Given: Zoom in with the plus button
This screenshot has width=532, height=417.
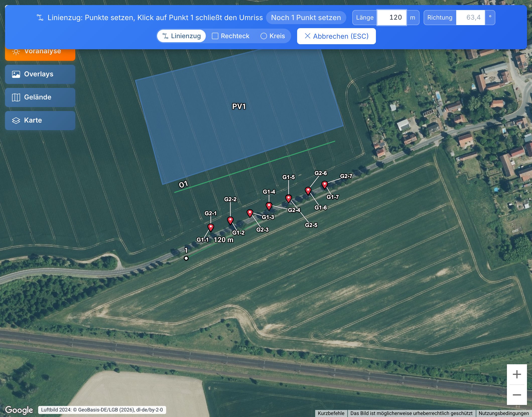Looking at the screenshot, I should (x=517, y=374).
